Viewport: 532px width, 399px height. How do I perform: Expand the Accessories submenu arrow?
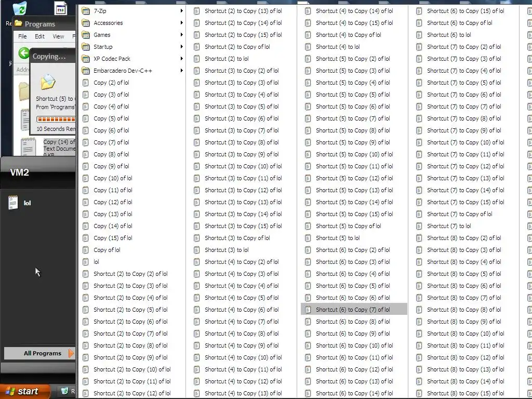click(181, 23)
